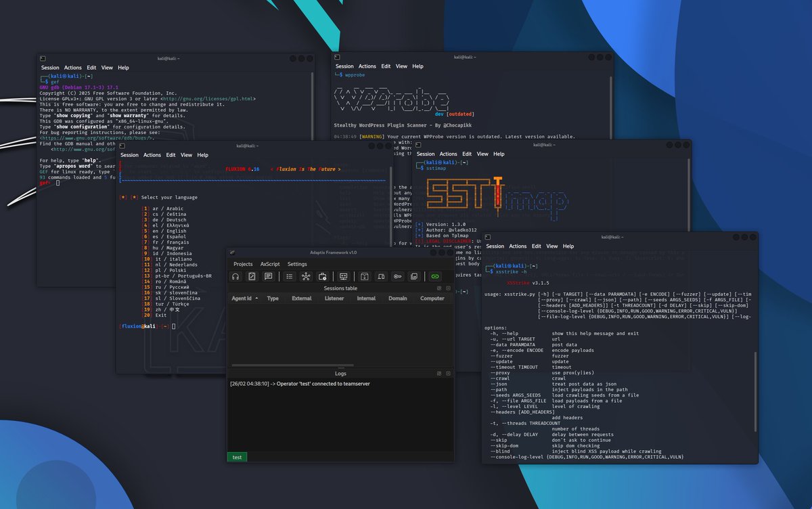
Task: Open Actions menu in sstimap terminal window
Action: pos(448,154)
